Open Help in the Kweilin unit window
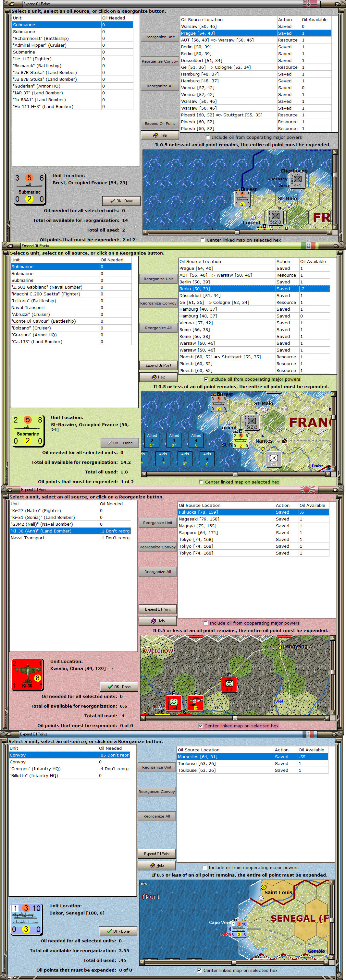346x980 pixels. 158,621
